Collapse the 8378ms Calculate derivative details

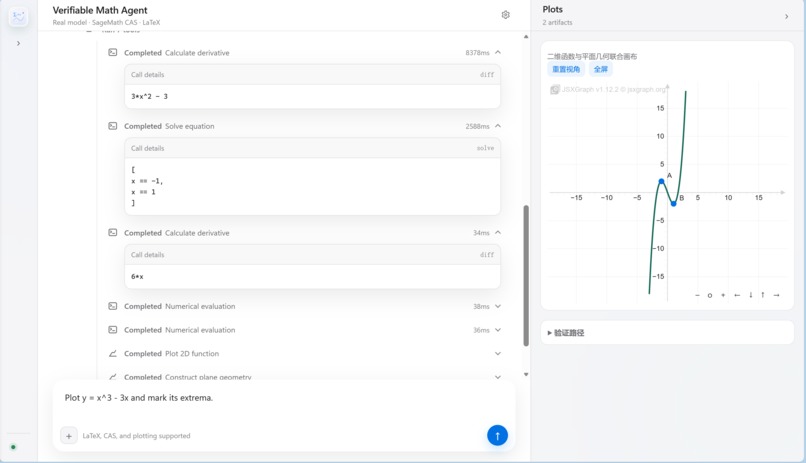click(498, 52)
